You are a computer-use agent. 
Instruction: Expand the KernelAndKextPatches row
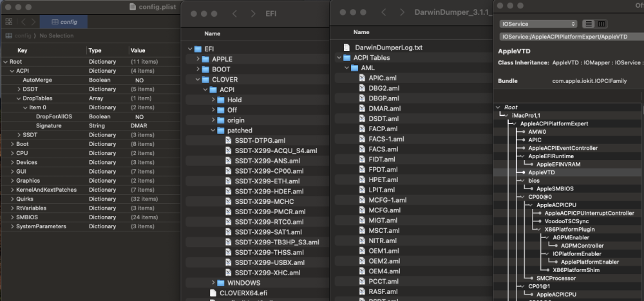coord(12,190)
